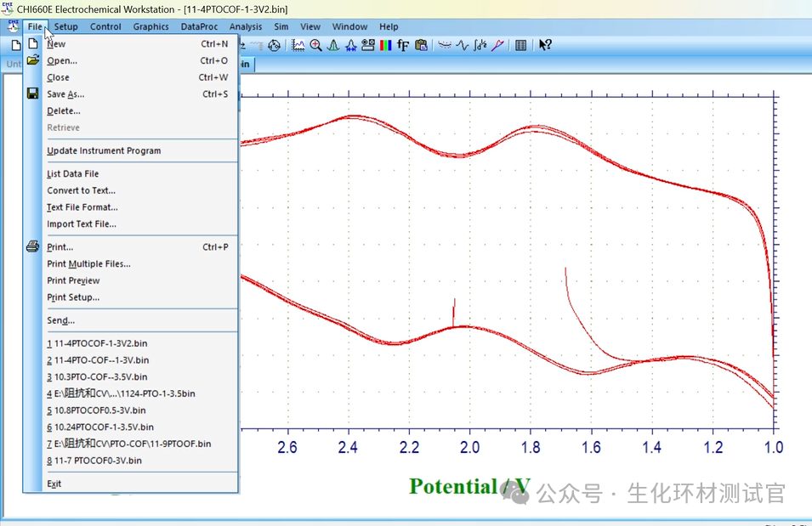Click the New page icon in File menu
Screen dimensions: 812x526
[x=32, y=43]
